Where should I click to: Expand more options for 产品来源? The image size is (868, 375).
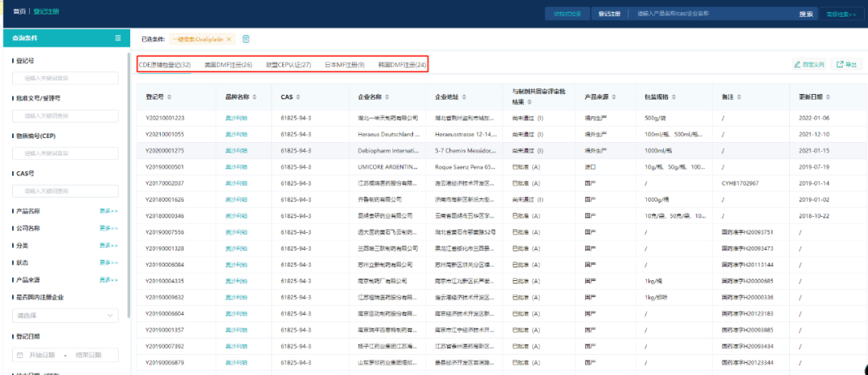coord(108,279)
